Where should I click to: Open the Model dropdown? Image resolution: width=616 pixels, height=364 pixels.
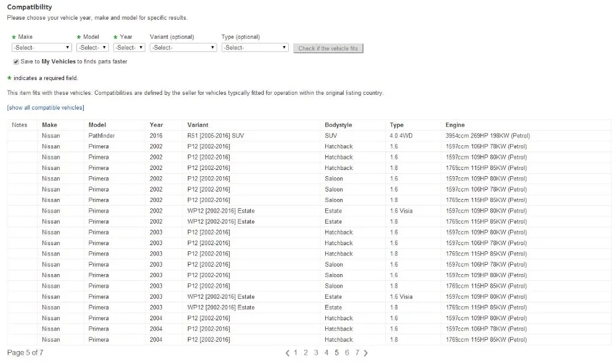pyautogui.click(x=93, y=47)
